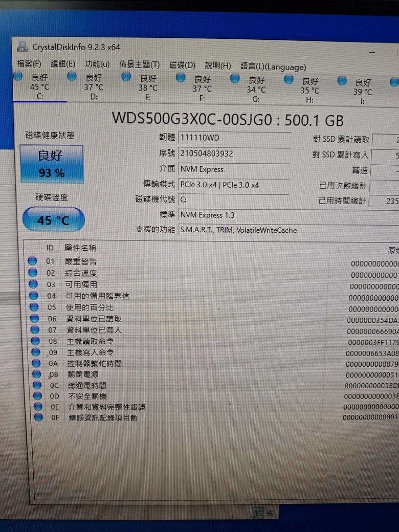Screen dimensions: 399x532
Task: Click the blue status orb above G:
Action: [x=235, y=78]
